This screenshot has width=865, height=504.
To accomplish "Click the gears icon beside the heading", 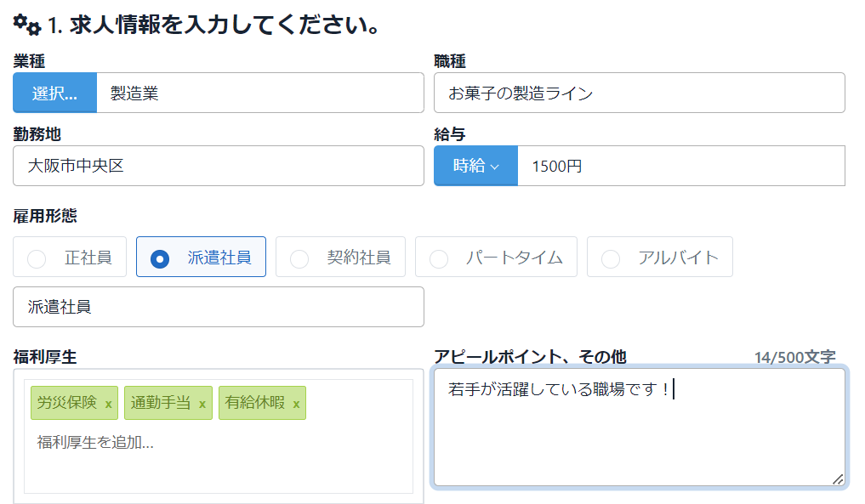I will point(27,25).
